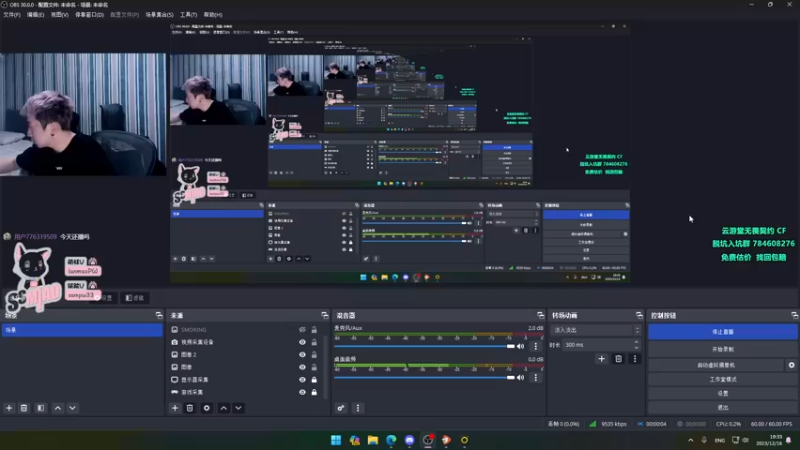Open the 视图(V) menu
This screenshot has height=450, width=800.
59,15
